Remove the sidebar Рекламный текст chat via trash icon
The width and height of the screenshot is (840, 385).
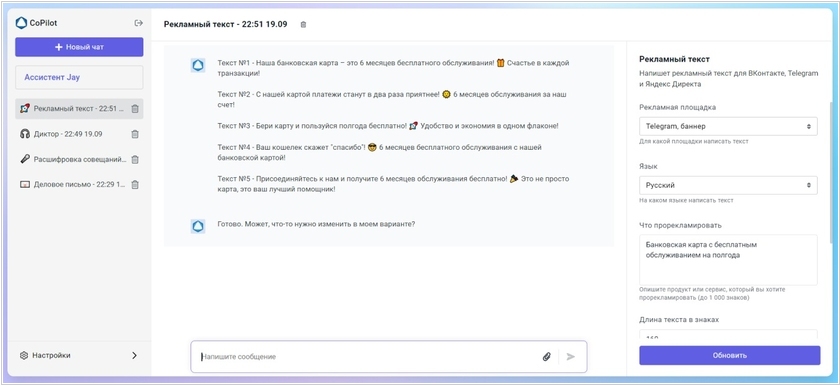[135, 109]
